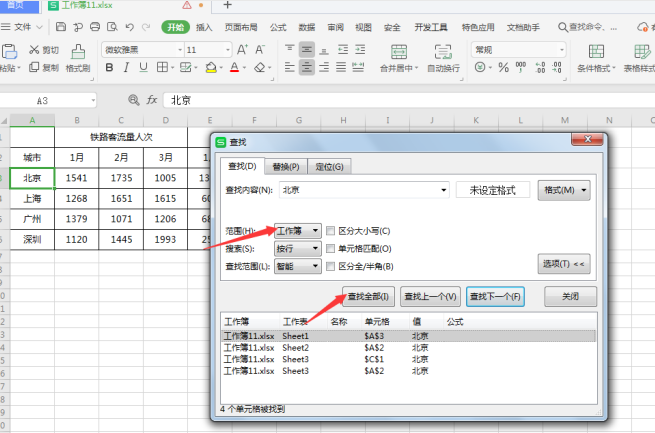Click the Copy (复制) icon

point(34,67)
